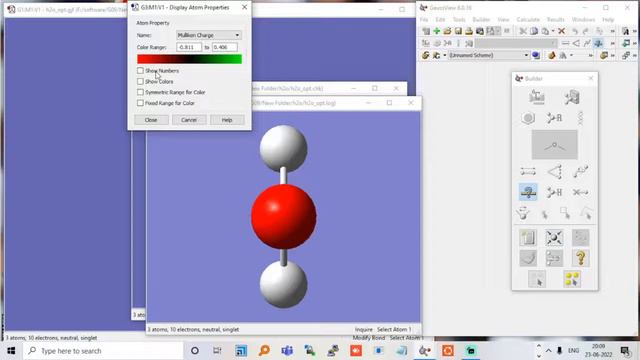Select the Invert About Atom tool in Builder
The height and width of the screenshot is (360, 640).
tap(522, 213)
